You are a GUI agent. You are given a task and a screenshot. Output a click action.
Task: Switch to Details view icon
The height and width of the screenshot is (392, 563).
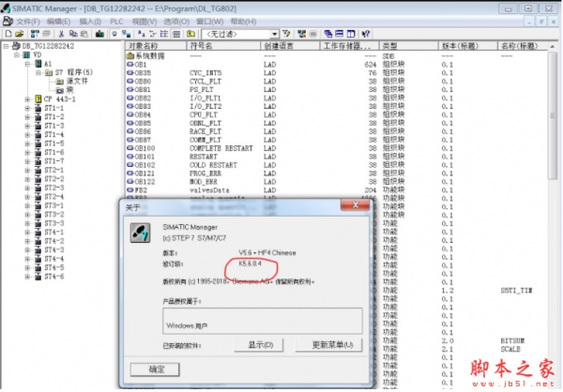[176, 34]
